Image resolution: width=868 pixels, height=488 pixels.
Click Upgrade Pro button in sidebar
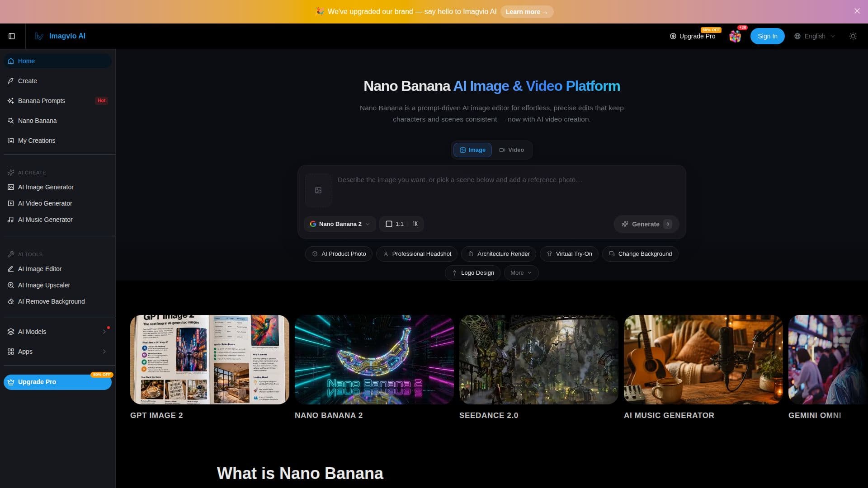57,382
